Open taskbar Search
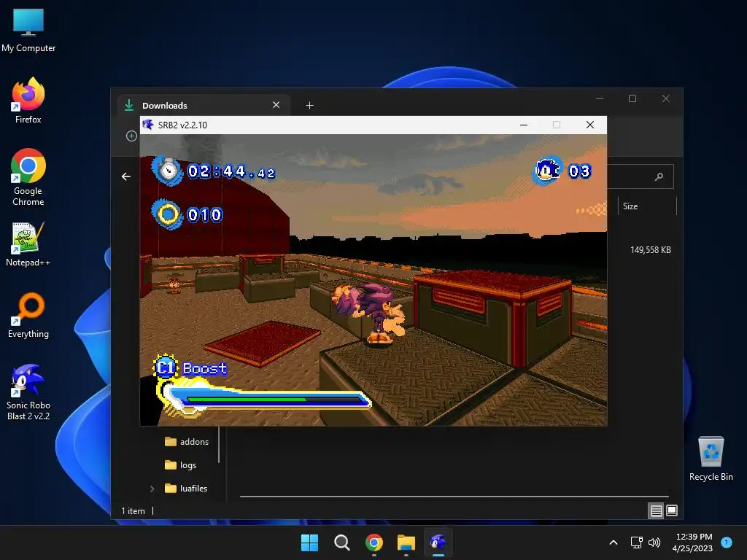 point(342,542)
